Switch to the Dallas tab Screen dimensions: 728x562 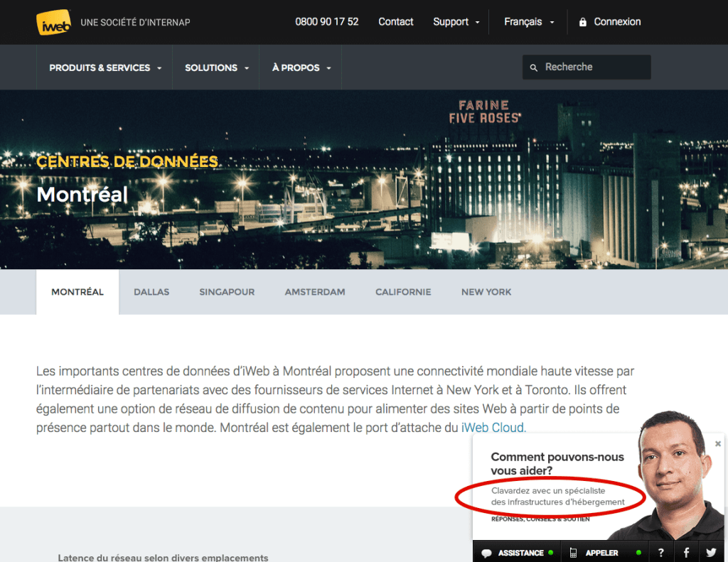click(151, 292)
